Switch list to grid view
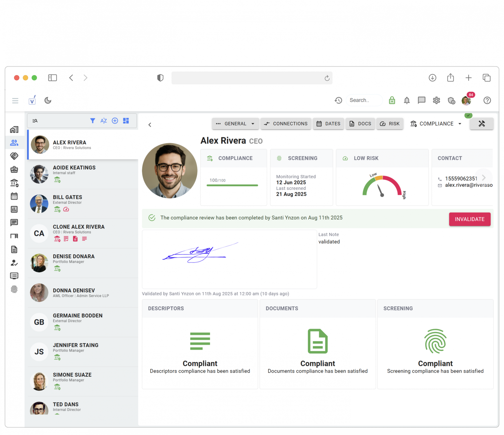 click(126, 121)
